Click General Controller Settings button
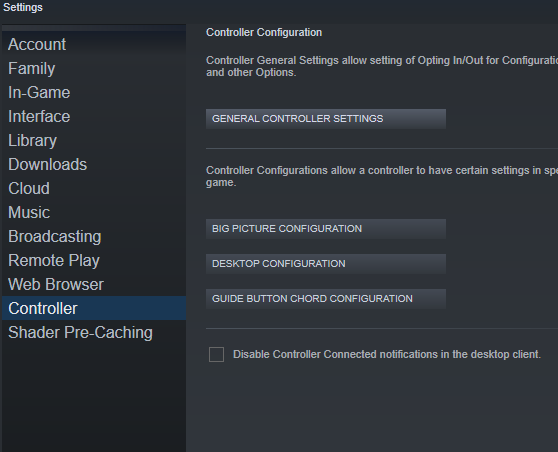The width and height of the screenshot is (558, 452). 326,119
